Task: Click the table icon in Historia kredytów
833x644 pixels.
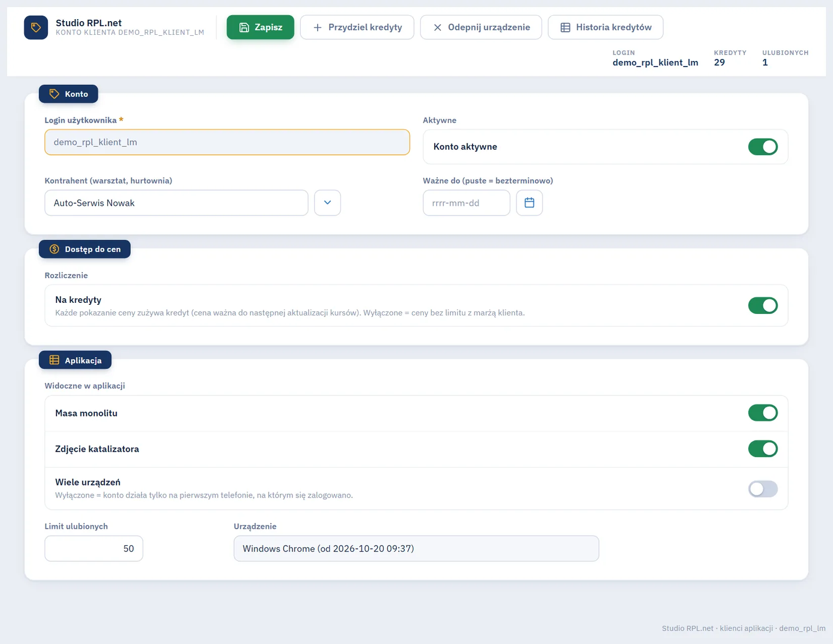Action: pyautogui.click(x=565, y=27)
